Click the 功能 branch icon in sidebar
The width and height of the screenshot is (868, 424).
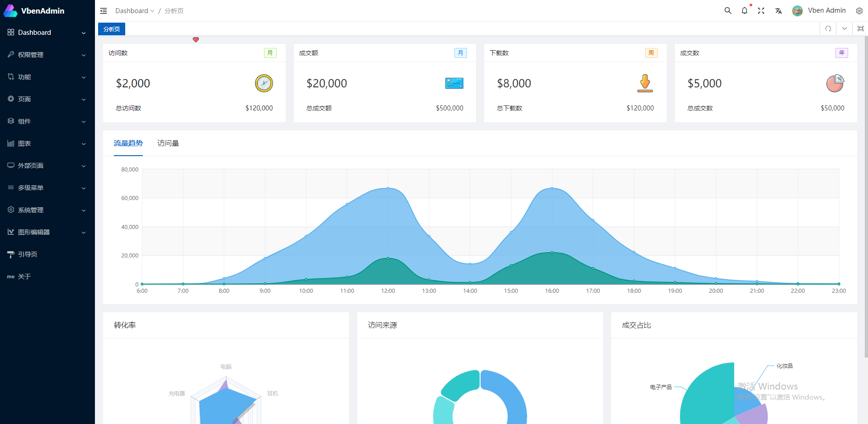(11, 76)
